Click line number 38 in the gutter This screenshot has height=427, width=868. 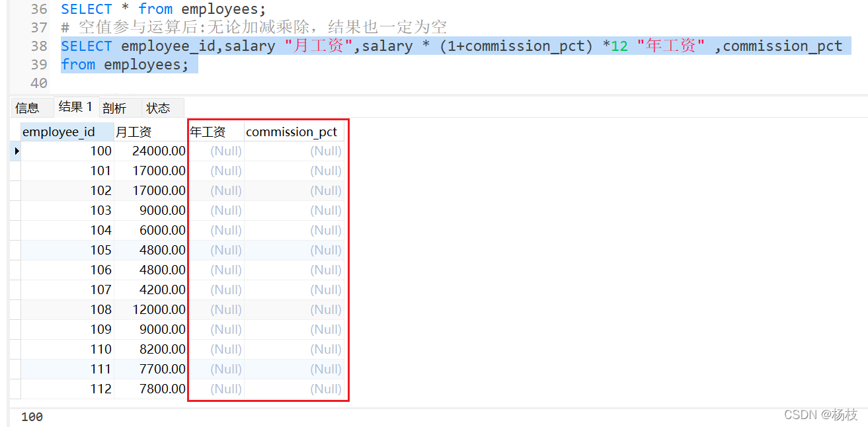point(39,46)
